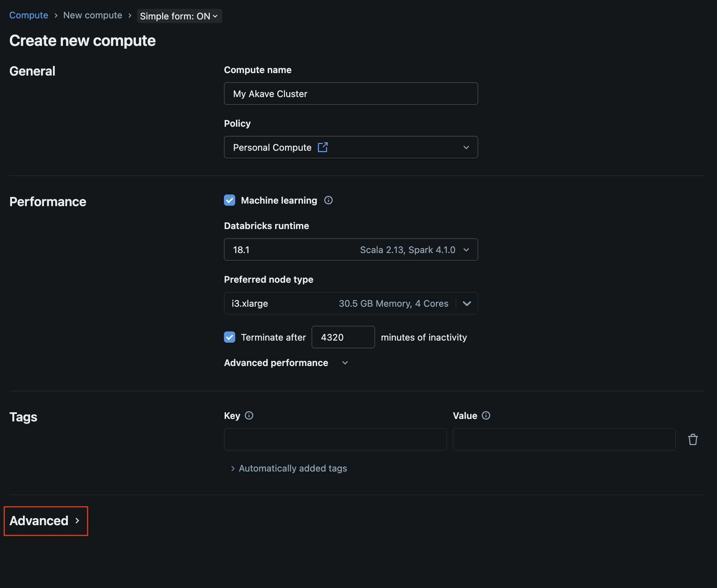Delete the tag row with trash icon
This screenshot has width=717, height=588.
[693, 439]
